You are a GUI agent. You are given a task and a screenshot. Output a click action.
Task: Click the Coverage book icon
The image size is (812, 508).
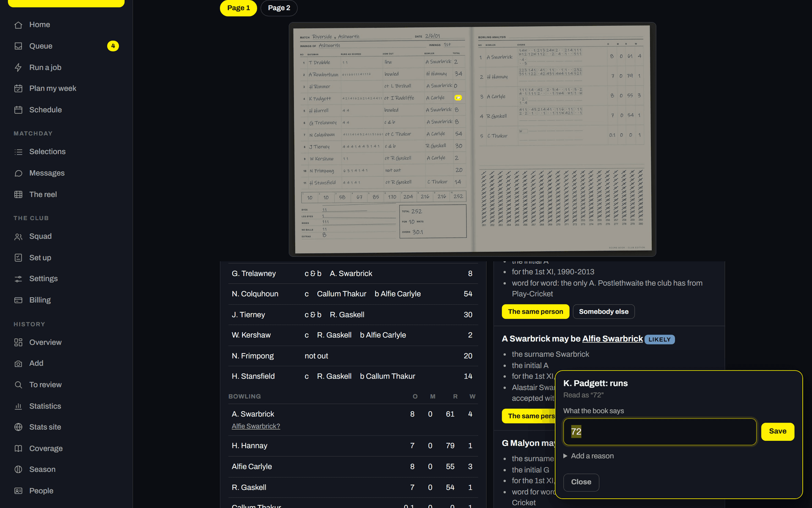[x=18, y=448]
